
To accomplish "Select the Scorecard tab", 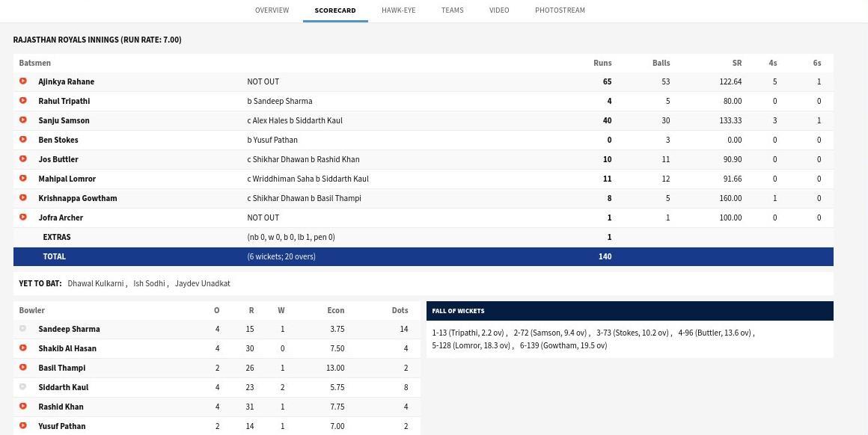I will coord(335,10).
